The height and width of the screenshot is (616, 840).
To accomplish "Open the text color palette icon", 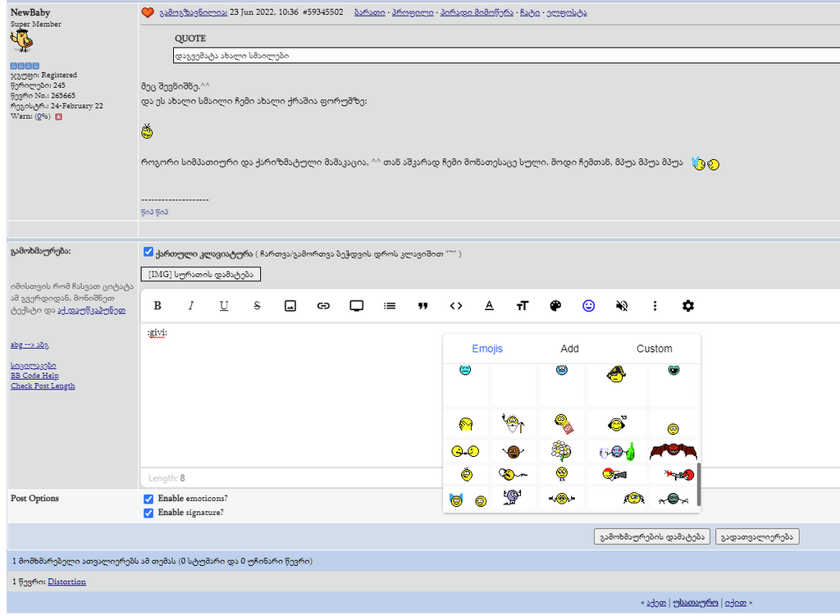I will 555,305.
